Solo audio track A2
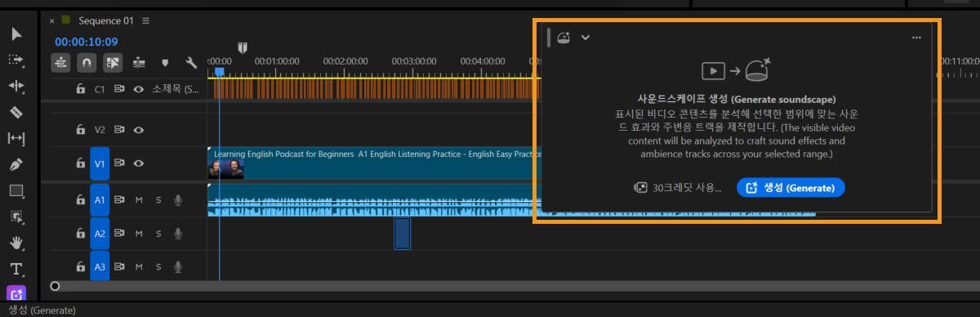This screenshot has height=317, width=980. click(158, 234)
